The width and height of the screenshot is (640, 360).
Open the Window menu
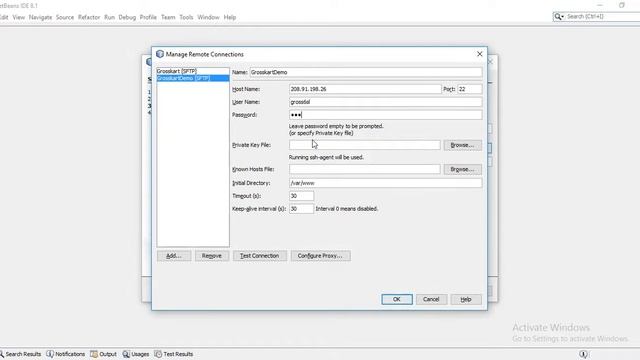coord(208,17)
